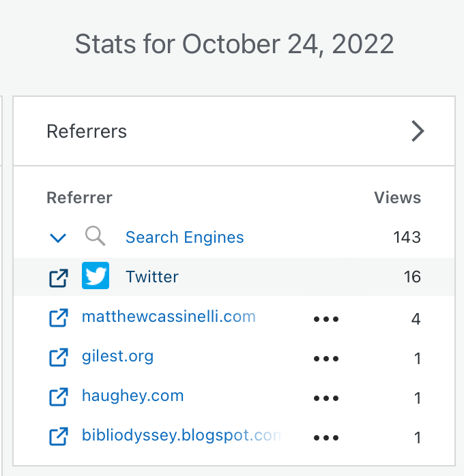
Task: Show ellipsis menu for bibliodyssey.blogspot.com
Action: point(326,438)
